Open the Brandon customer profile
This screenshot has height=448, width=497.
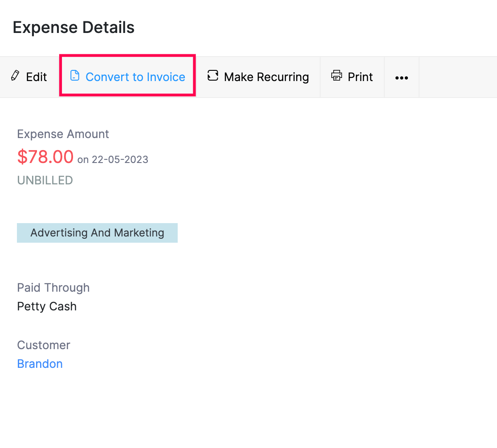coord(40,364)
